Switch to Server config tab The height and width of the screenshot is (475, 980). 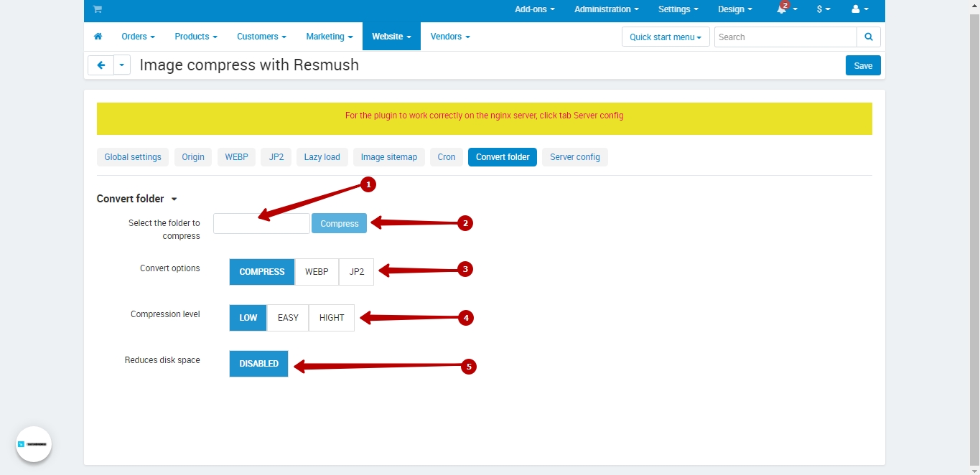[x=575, y=157]
